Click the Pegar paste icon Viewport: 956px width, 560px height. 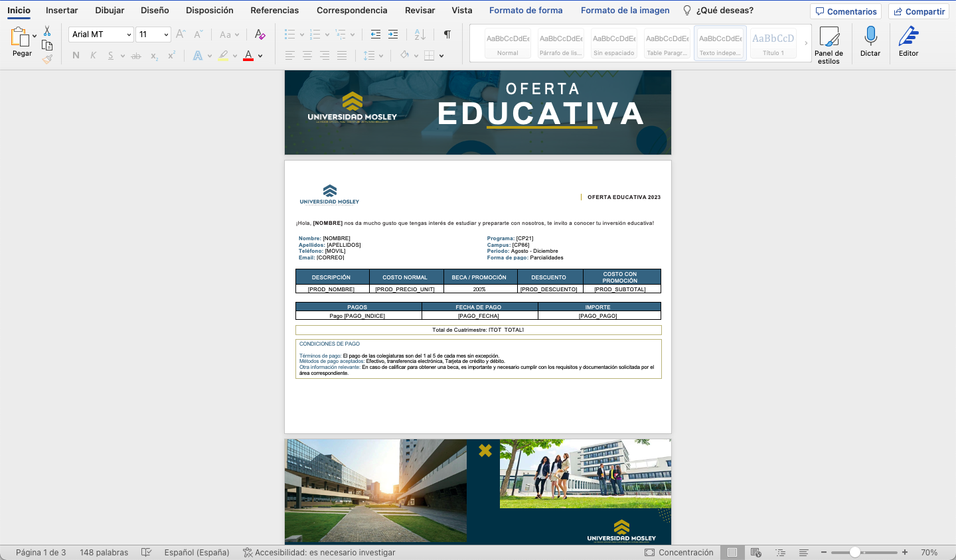tap(21, 37)
